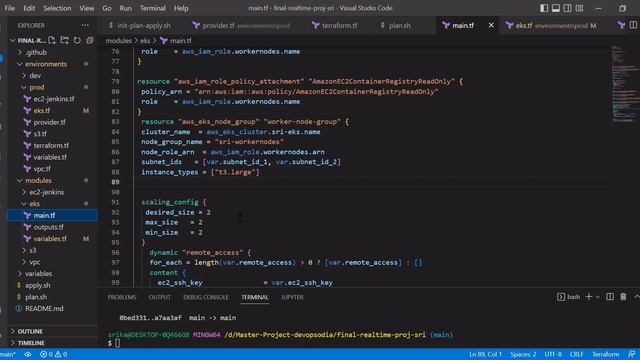Viewport: 640px width, 360px height.
Task: Kill terminal with trash icon
Action: pyautogui.click(x=623, y=297)
